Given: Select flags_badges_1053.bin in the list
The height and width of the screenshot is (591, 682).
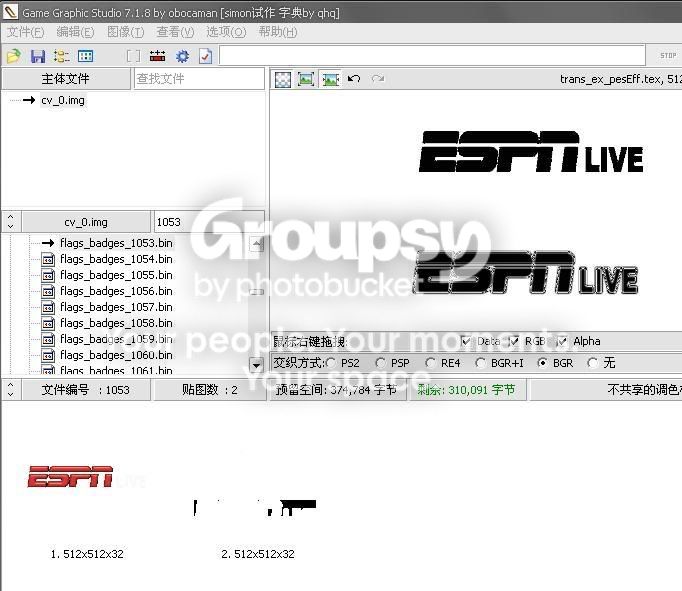Looking at the screenshot, I should coord(116,243).
